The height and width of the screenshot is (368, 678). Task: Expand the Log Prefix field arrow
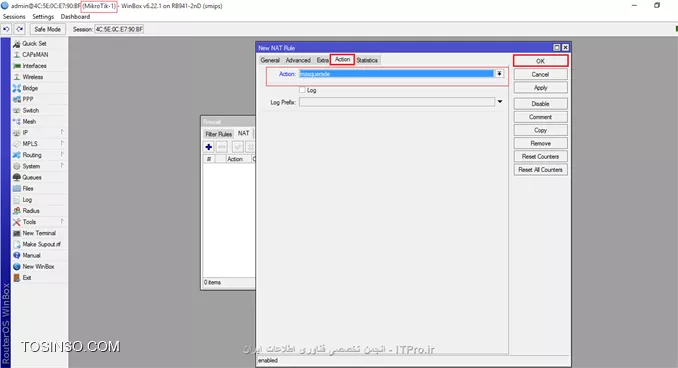point(500,102)
